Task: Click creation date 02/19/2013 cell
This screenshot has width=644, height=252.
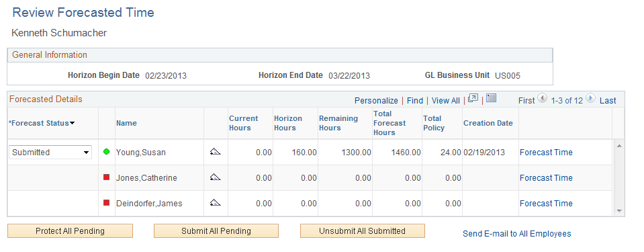Action: tap(484, 152)
